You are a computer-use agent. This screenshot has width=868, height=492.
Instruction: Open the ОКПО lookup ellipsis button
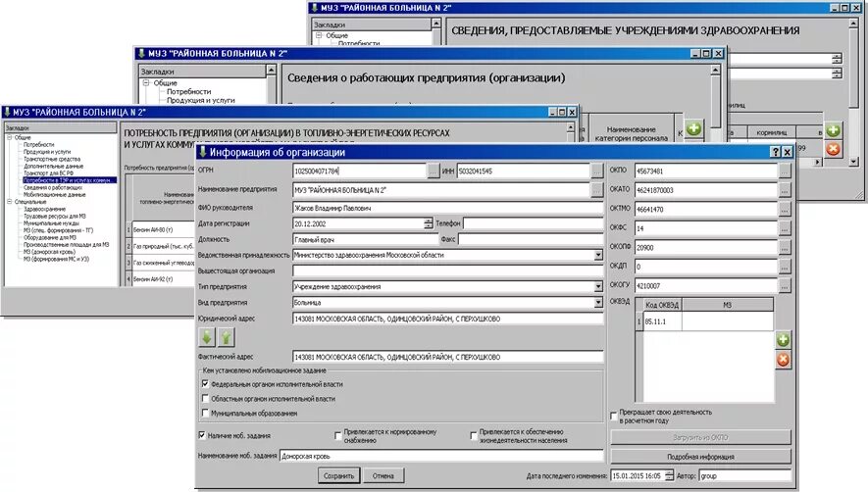tap(784, 171)
